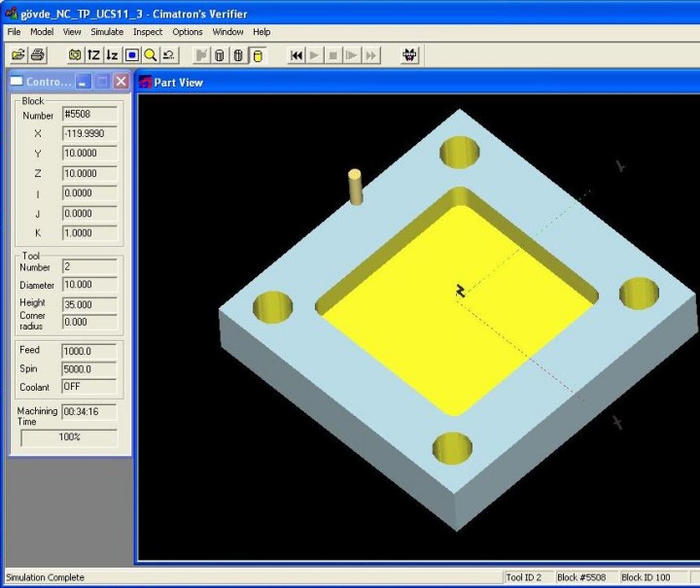Select the yellow cylinder tool display icon
700x588 pixels.
257,55
